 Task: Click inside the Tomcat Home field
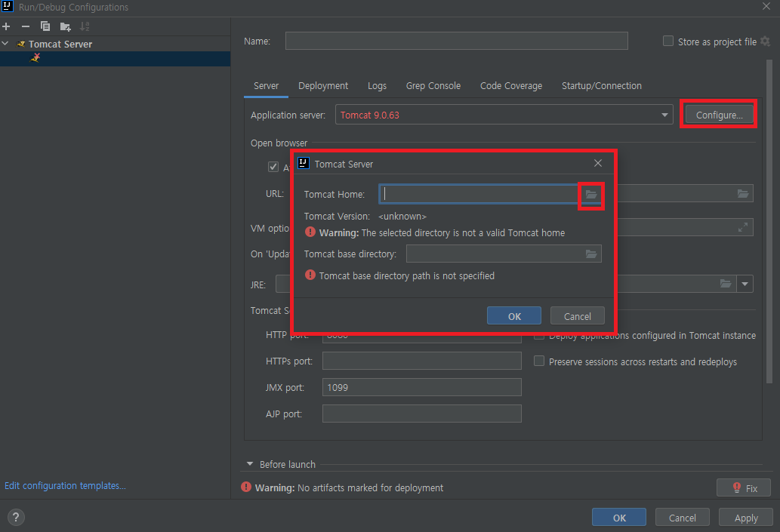(479, 194)
